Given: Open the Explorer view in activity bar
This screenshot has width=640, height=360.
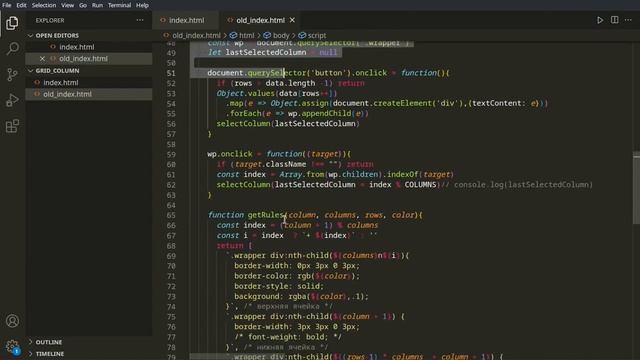Looking at the screenshot, I should coord(12,23).
